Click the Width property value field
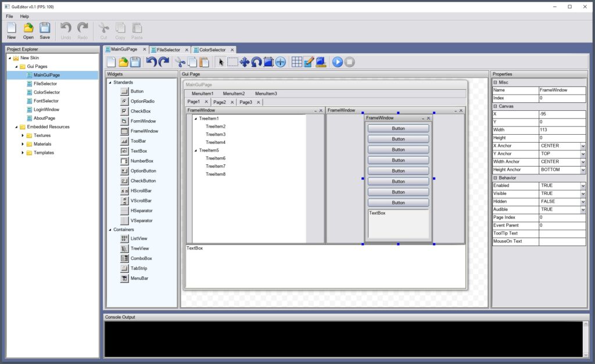 pyautogui.click(x=562, y=130)
